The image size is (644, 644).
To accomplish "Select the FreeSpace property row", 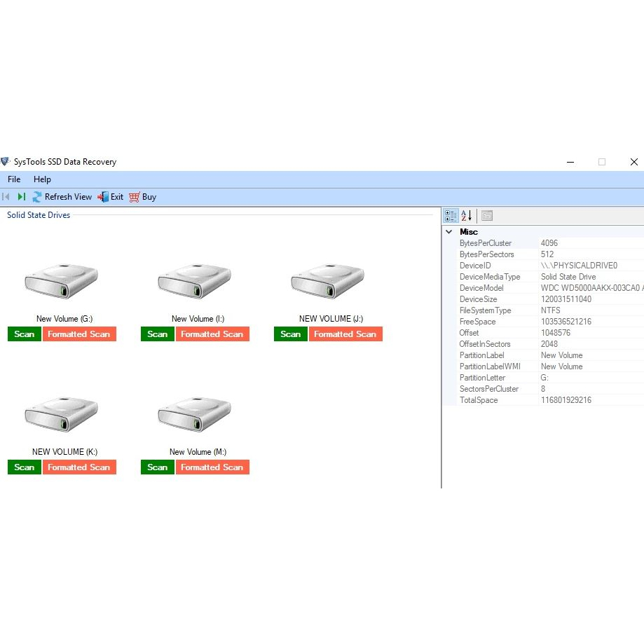I will (550, 322).
